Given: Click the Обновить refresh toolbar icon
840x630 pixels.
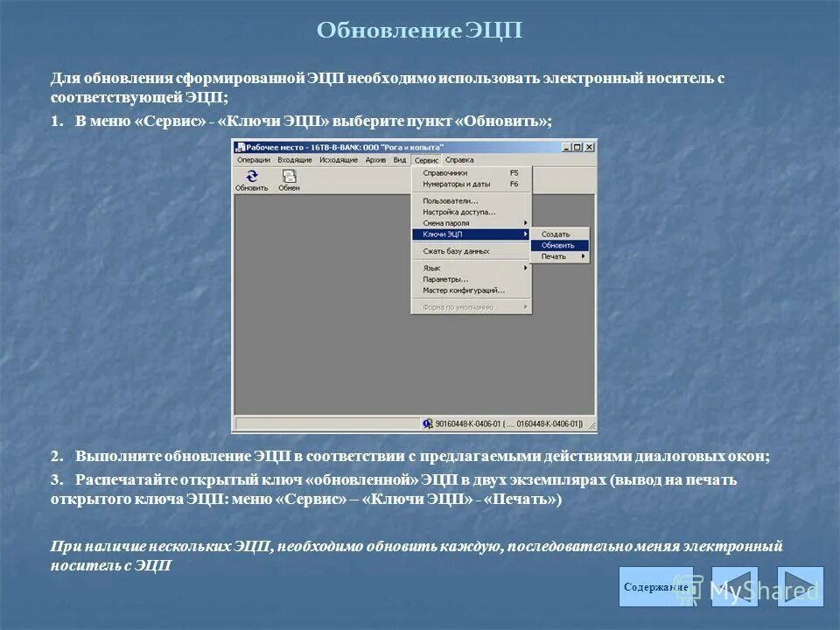Looking at the screenshot, I should point(252,180).
